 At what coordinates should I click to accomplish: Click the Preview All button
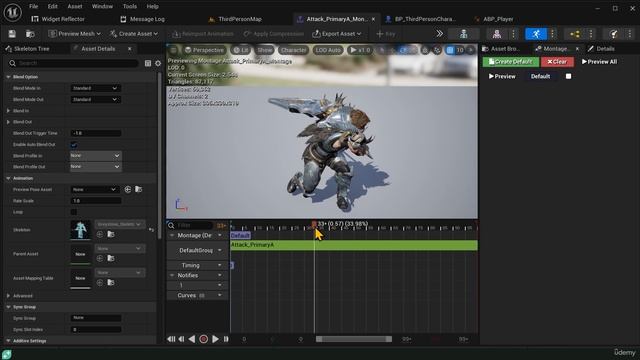click(x=599, y=62)
